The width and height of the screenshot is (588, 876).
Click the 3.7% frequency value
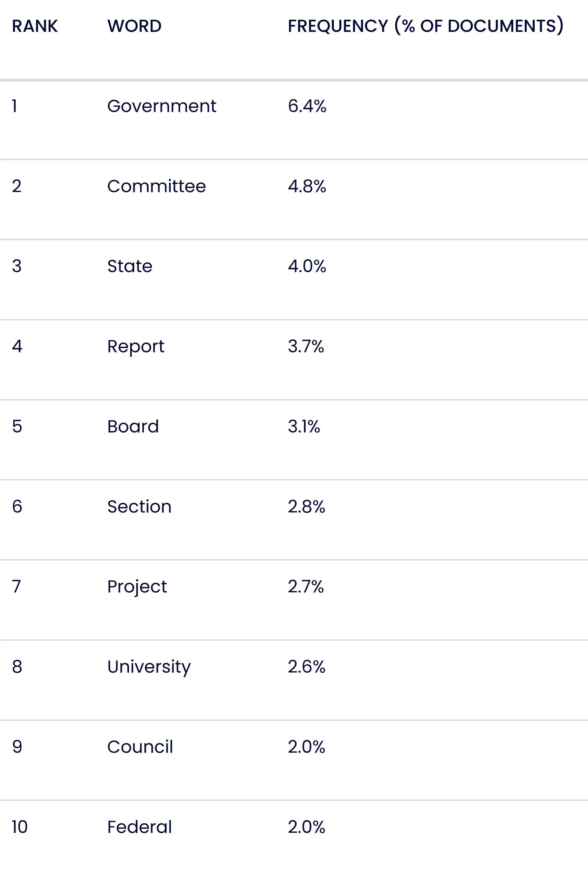306,346
